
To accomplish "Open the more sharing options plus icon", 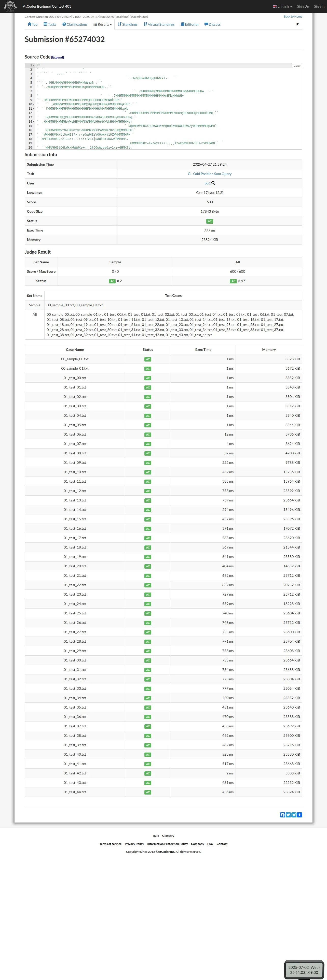I will (299, 815).
